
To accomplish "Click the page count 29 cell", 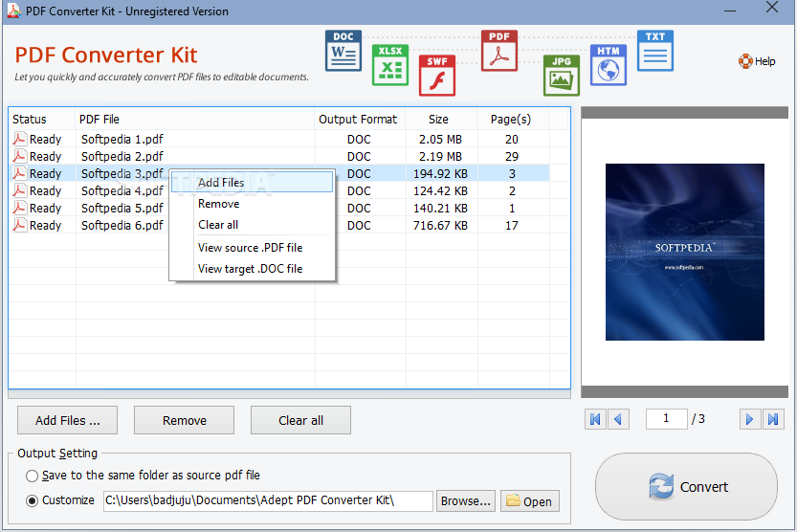I will [x=512, y=157].
